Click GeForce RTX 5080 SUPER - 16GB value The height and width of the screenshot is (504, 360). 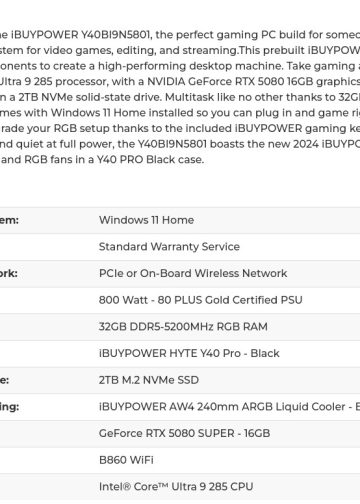(184, 433)
